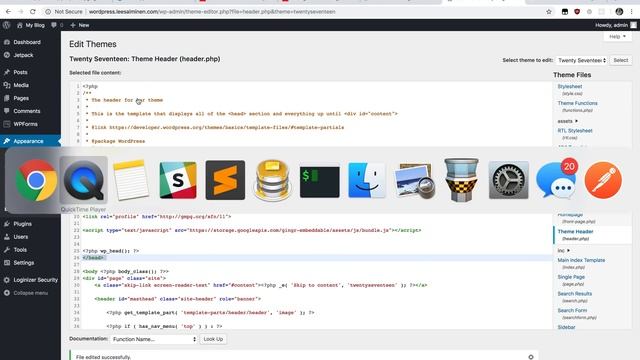
Task: Switch to Slack in app switcher
Action: click(x=178, y=180)
